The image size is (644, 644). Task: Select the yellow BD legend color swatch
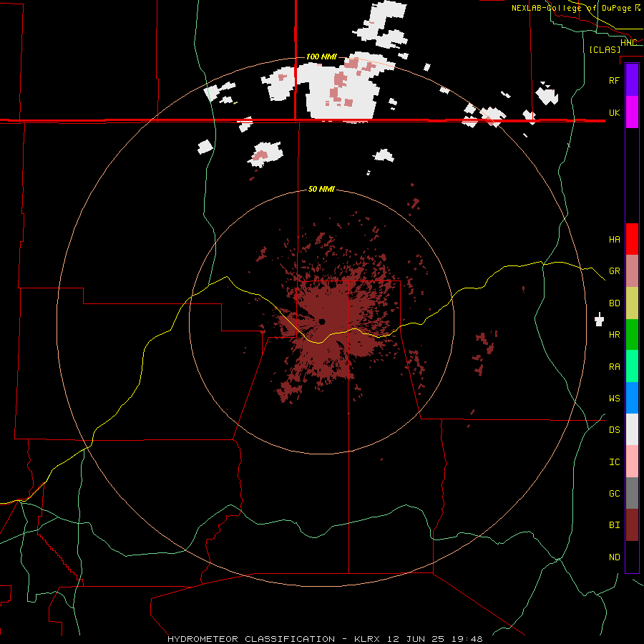pyautogui.click(x=632, y=303)
